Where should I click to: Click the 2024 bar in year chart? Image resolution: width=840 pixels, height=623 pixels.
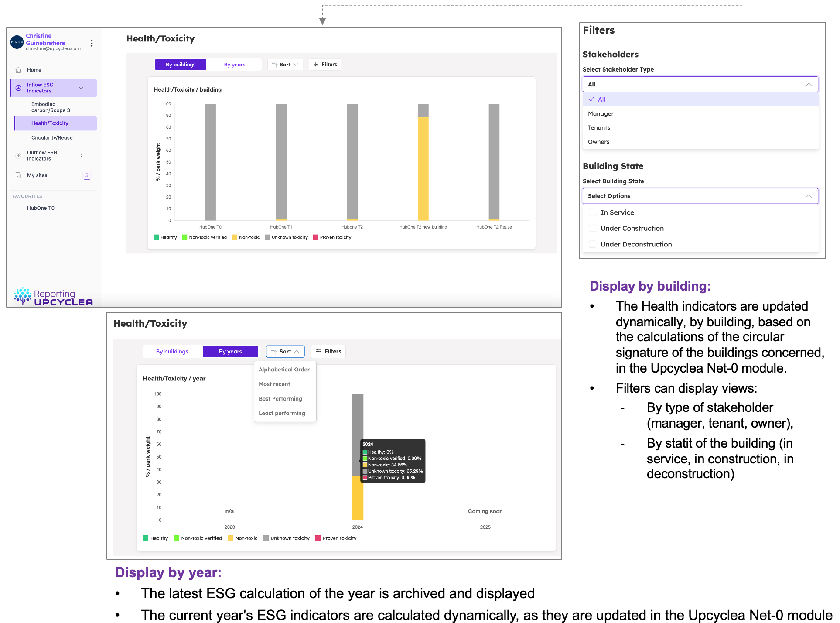coord(358,457)
